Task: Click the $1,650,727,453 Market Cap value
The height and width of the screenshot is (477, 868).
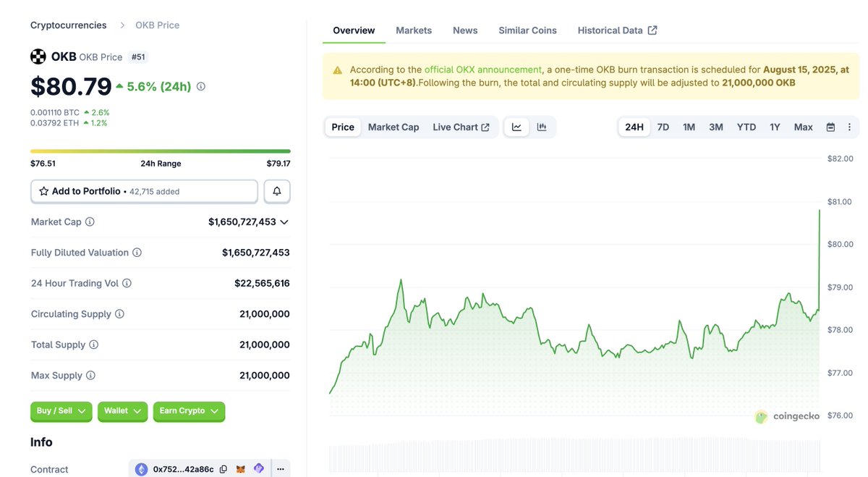Action: point(242,222)
